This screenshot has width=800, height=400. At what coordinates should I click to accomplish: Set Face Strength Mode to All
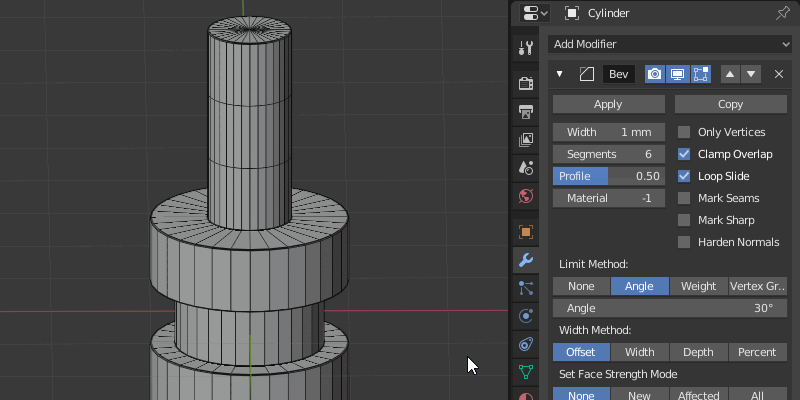(758, 394)
